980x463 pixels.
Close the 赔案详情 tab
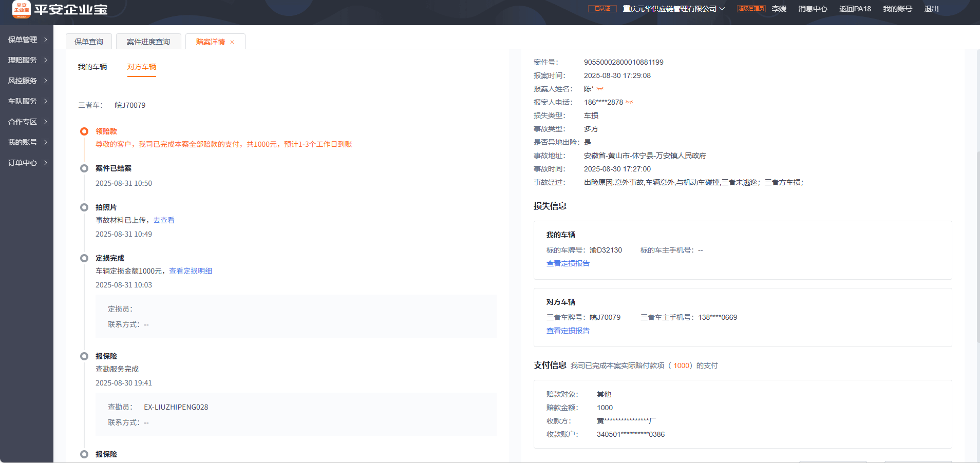coord(232,42)
